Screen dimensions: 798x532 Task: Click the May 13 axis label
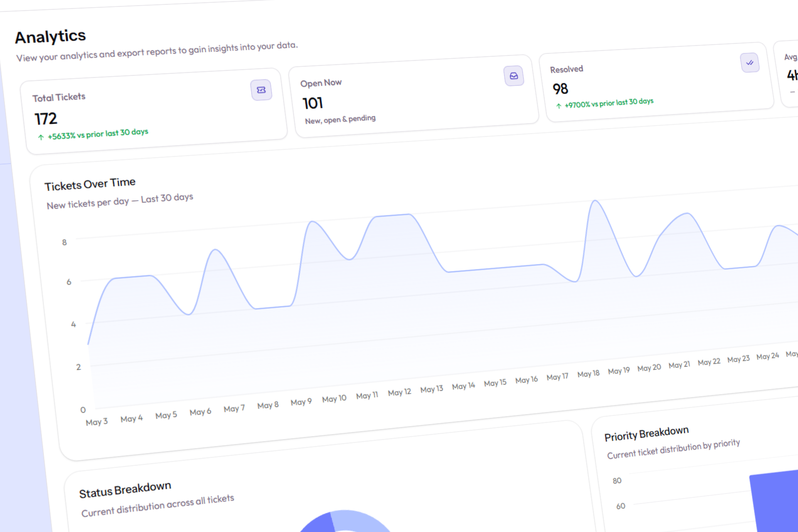pos(431,389)
